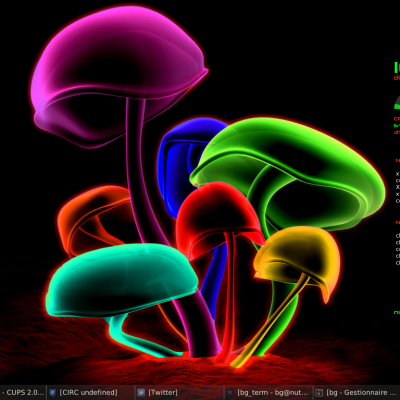Click the Gestionnaire file manager icon in taskbar
Image resolution: width=400 pixels, height=400 pixels.
pyautogui.click(x=319, y=393)
